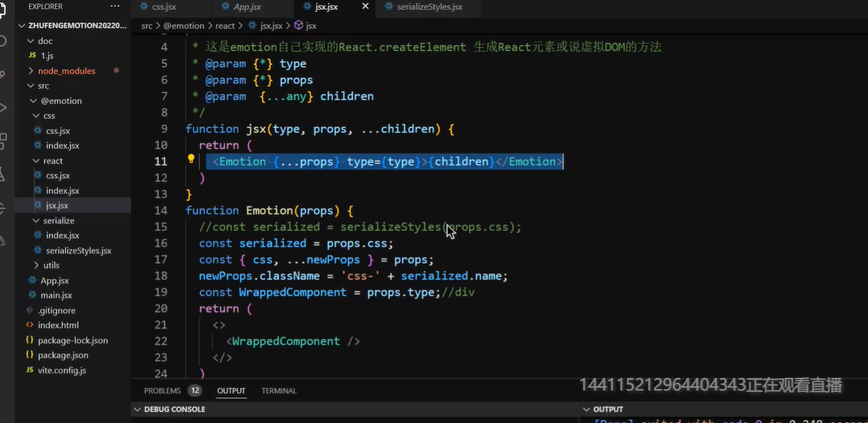This screenshot has width=868, height=423.
Task: Open the Explorer panel's three-dot more actions menu
Action: pos(115,6)
